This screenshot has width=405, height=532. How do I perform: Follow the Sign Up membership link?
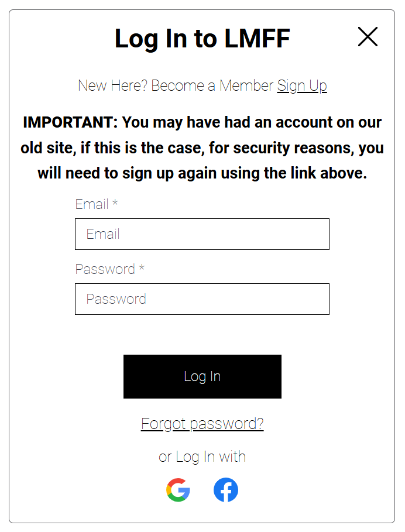(x=302, y=85)
